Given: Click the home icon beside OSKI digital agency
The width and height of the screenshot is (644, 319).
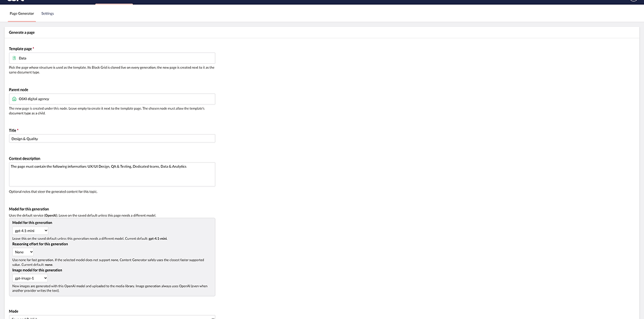Looking at the screenshot, I should [14, 99].
